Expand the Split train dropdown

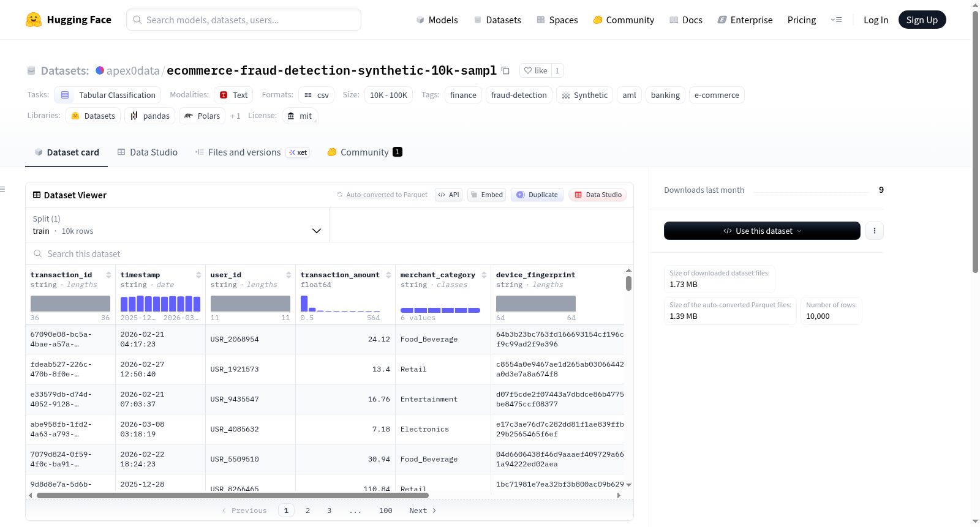[177, 225]
